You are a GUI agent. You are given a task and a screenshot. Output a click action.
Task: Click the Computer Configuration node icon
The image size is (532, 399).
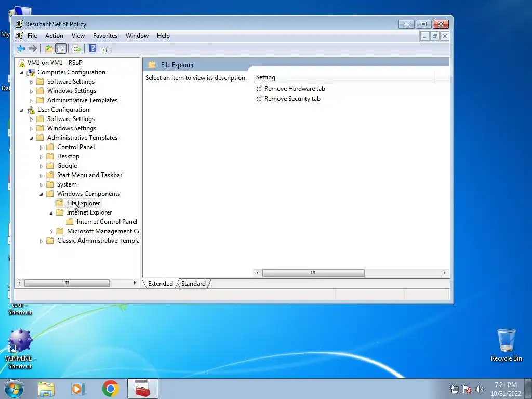[x=31, y=72]
